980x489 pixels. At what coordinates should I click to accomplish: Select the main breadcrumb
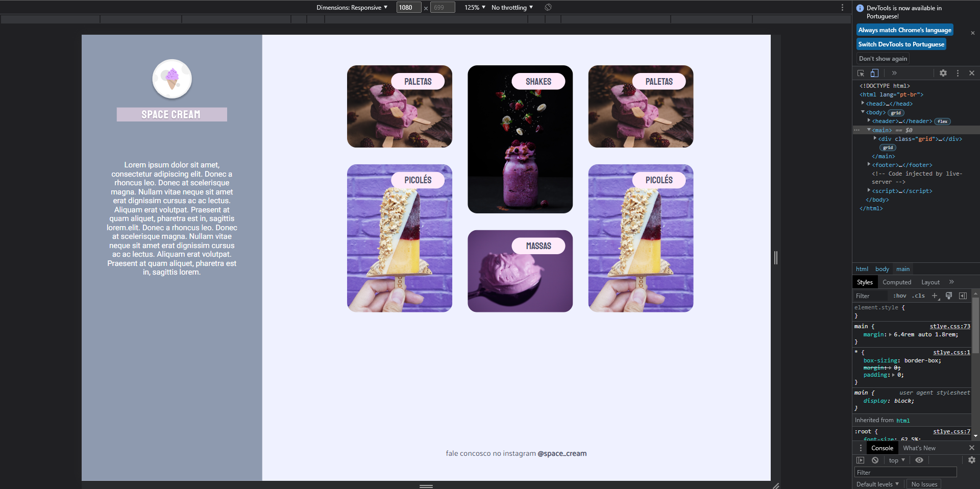tap(903, 269)
